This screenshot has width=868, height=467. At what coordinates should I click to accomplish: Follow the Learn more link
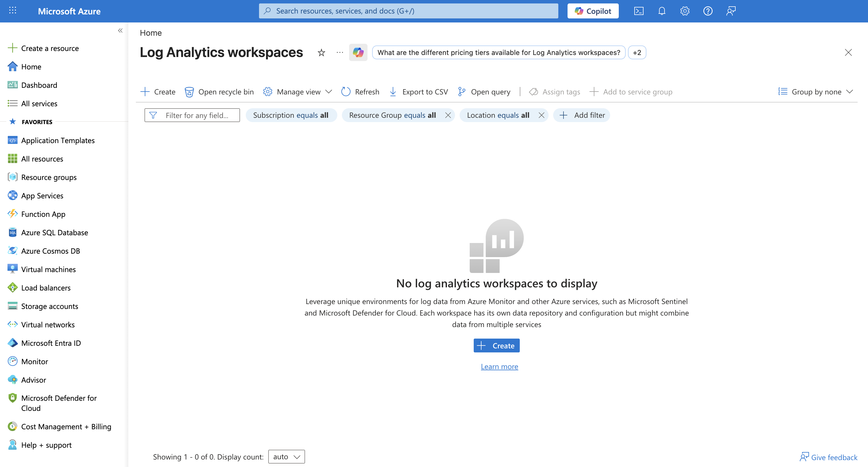pyautogui.click(x=499, y=367)
